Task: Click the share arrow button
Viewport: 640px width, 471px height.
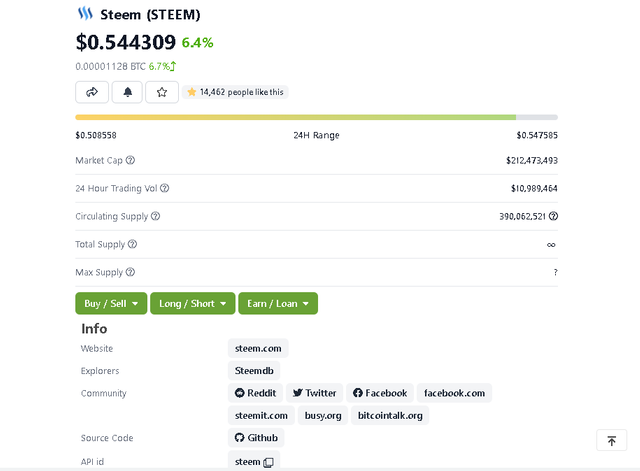Action: [92, 92]
